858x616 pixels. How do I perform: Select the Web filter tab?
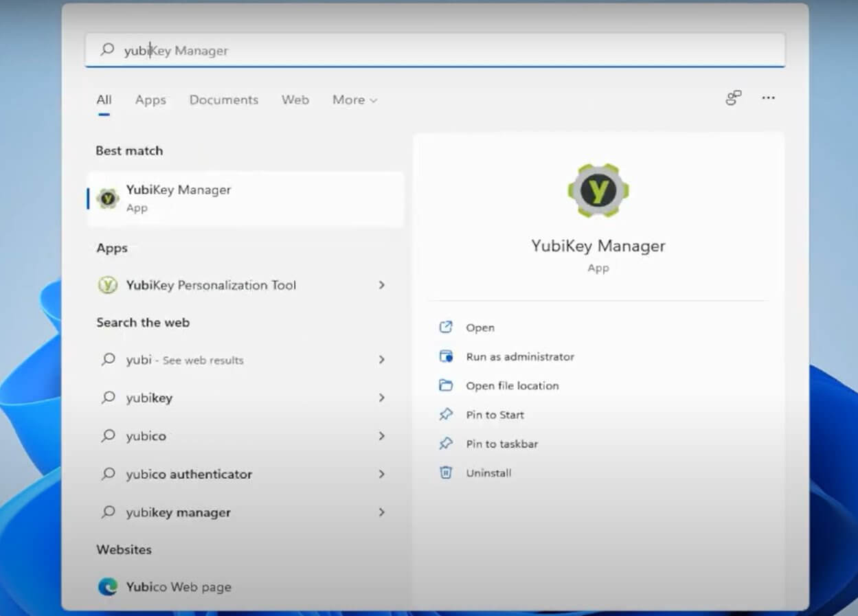point(295,100)
